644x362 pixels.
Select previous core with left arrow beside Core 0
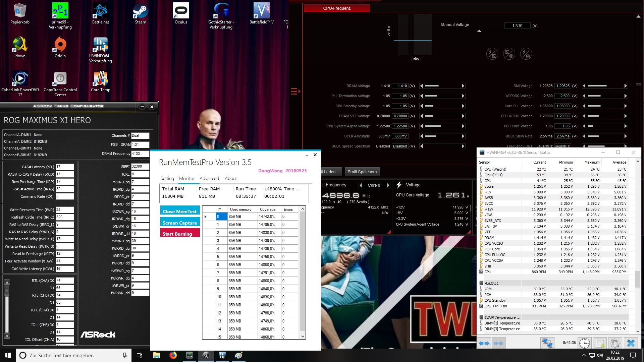pyautogui.click(x=361, y=185)
